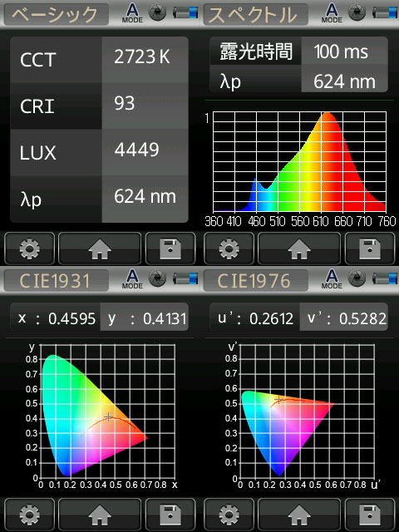This screenshot has width=399, height=532.
Task: Click crosshair marker on CIE1931 chromaticity diagram
Action: click(109, 416)
